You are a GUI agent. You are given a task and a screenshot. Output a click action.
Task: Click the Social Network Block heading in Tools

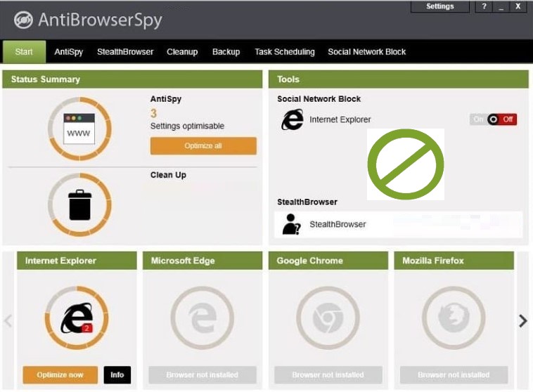tap(319, 99)
